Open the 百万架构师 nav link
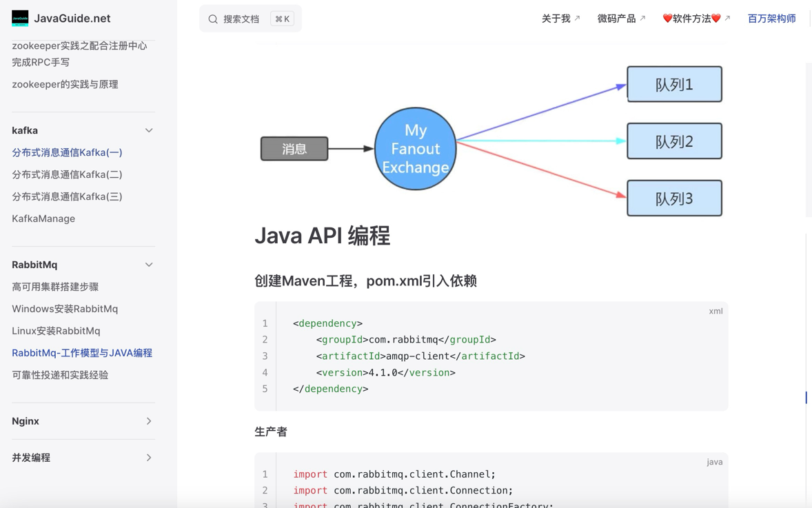812x508 pixels. [771, 19]
